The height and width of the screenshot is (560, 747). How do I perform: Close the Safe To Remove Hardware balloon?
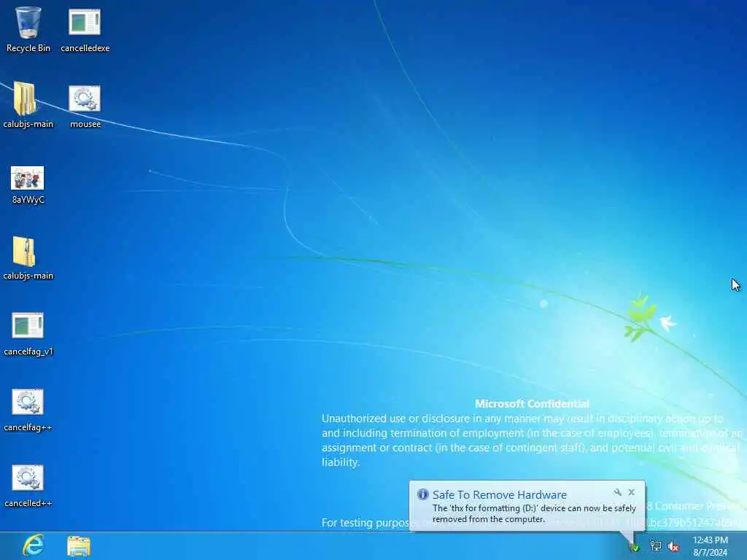(631, 492)
